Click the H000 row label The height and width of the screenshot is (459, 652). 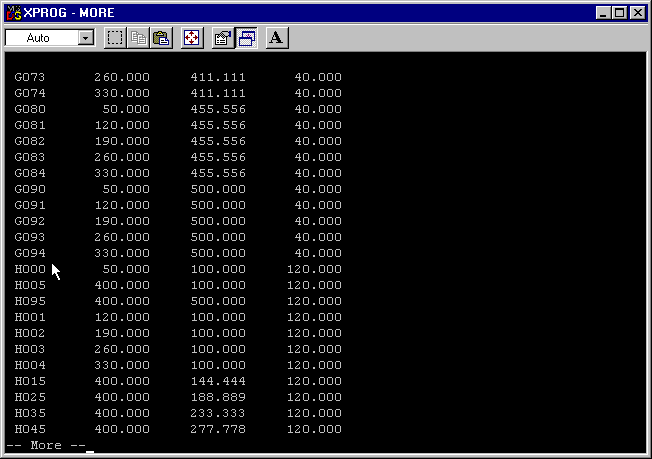click(x=30, y=269)
